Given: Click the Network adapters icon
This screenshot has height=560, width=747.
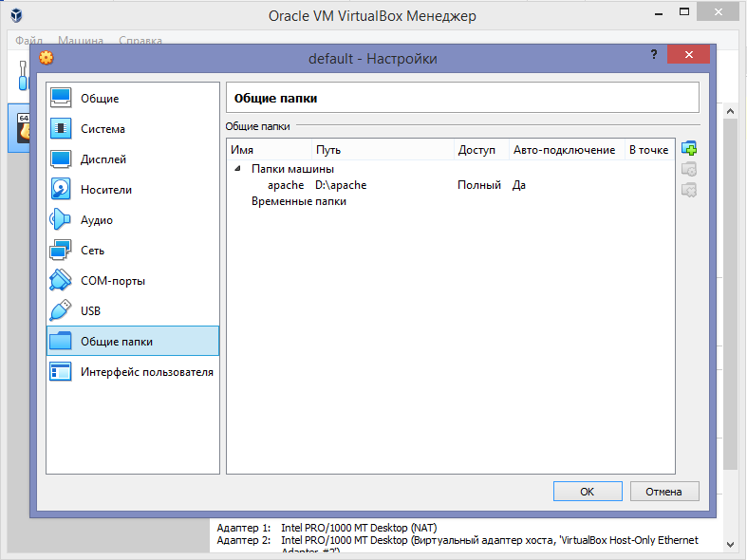Looking at the screenshot, I should tap(61, 251).
